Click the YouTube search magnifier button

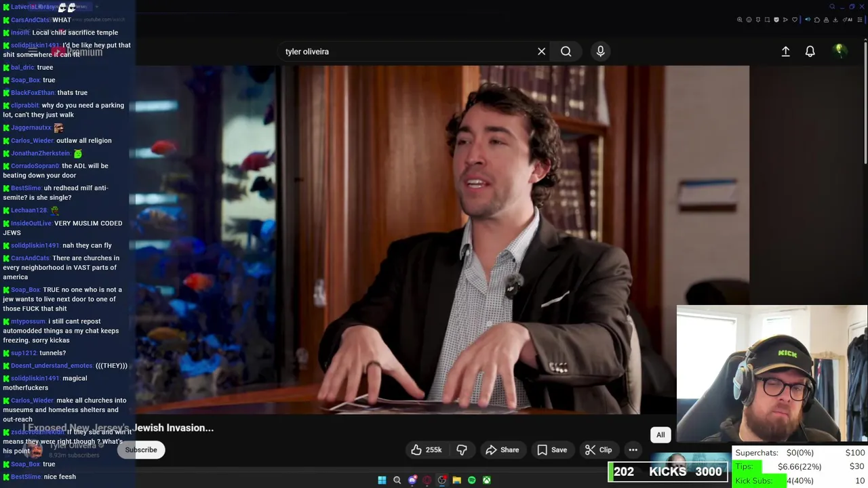pos(566,52)
